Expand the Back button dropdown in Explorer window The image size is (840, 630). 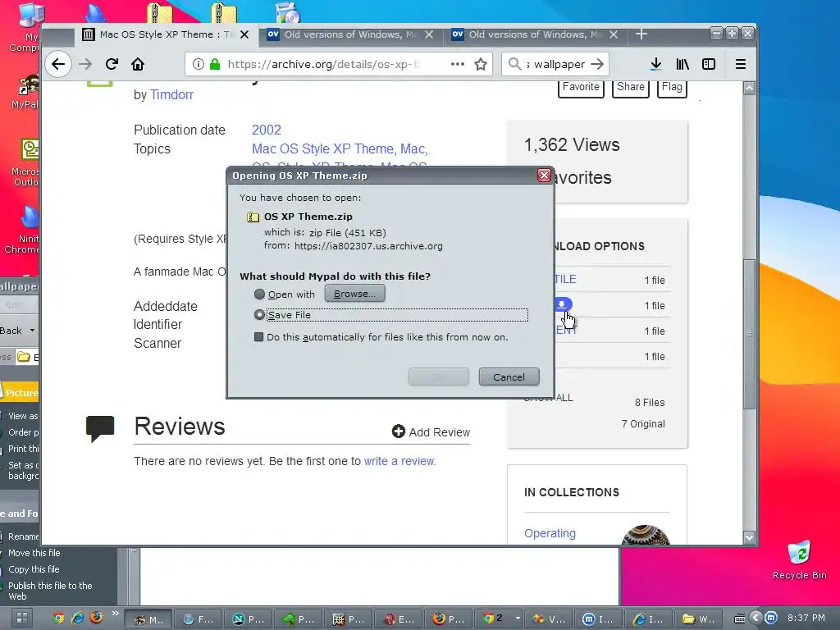[32, 331]
